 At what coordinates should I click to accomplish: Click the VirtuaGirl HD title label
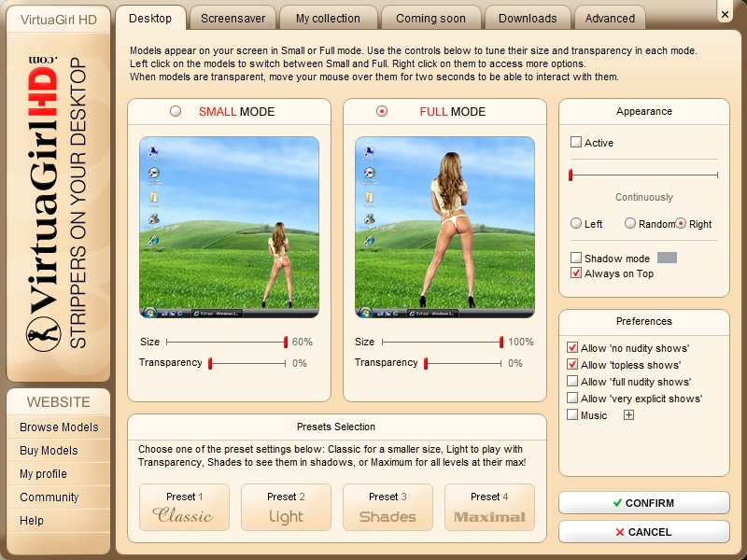(59, 20)
